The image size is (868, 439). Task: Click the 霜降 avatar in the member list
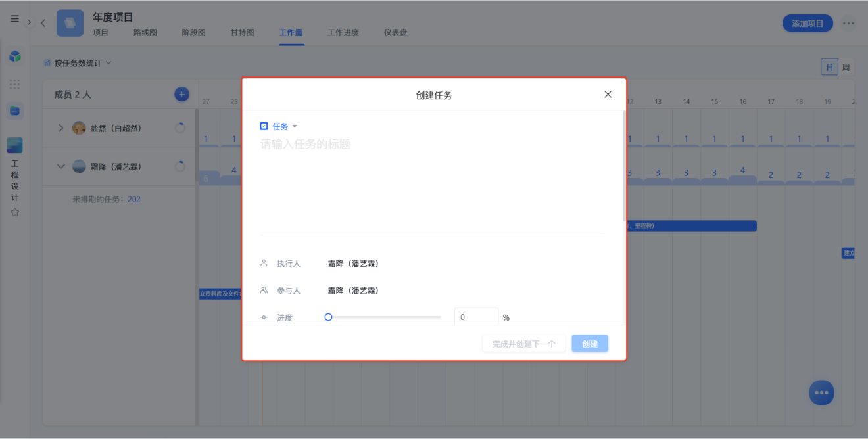[79, 166]
